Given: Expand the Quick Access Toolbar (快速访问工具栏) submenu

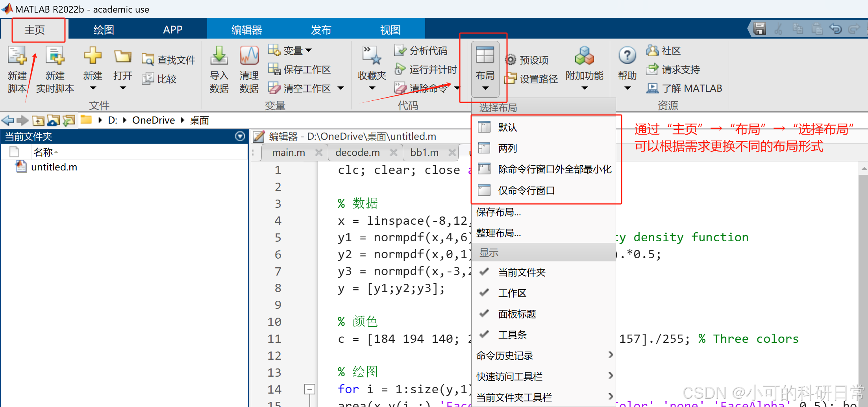Looking at the screenshot, I should tap(543, 376).
